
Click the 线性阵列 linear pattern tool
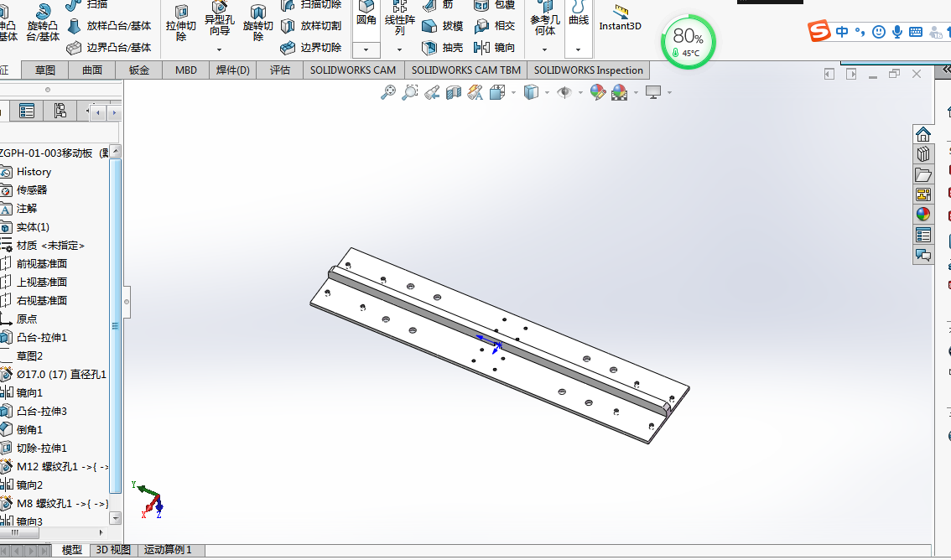click(x=400, y=18)
